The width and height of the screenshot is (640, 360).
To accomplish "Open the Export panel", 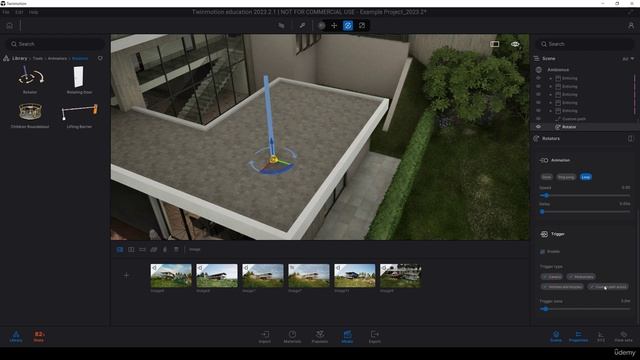I will coord(375,336).
